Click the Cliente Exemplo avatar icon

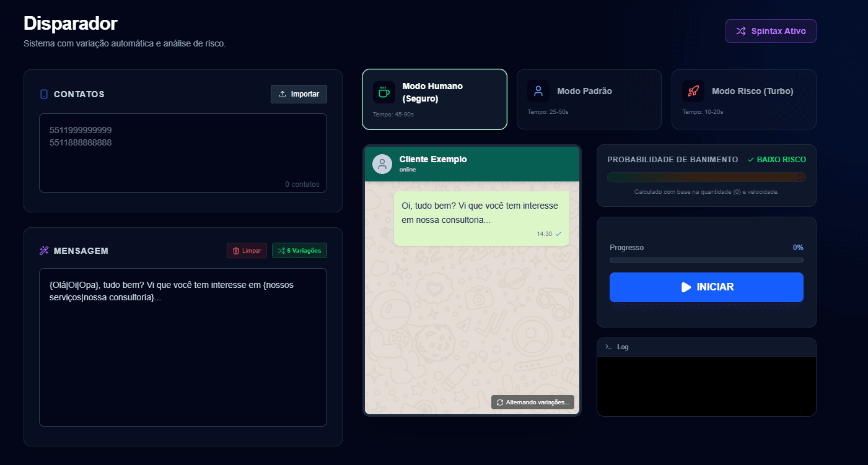point(382,164)
